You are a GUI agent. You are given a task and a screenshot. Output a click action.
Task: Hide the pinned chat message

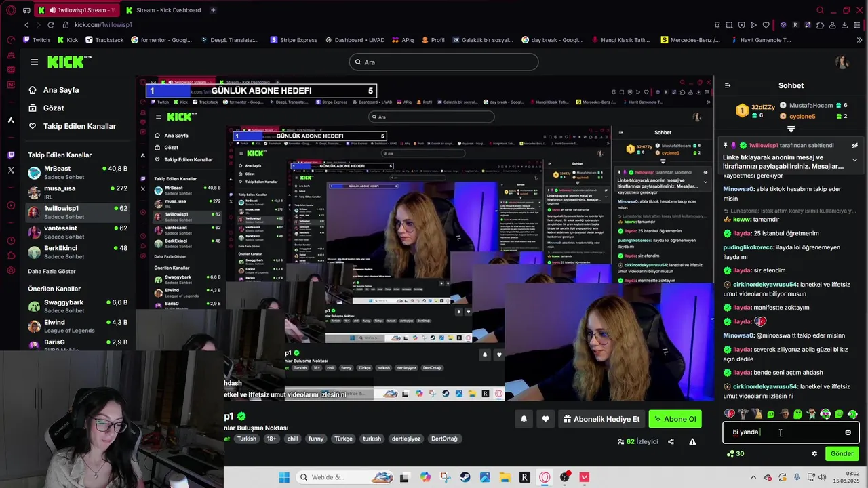(854, 145)
